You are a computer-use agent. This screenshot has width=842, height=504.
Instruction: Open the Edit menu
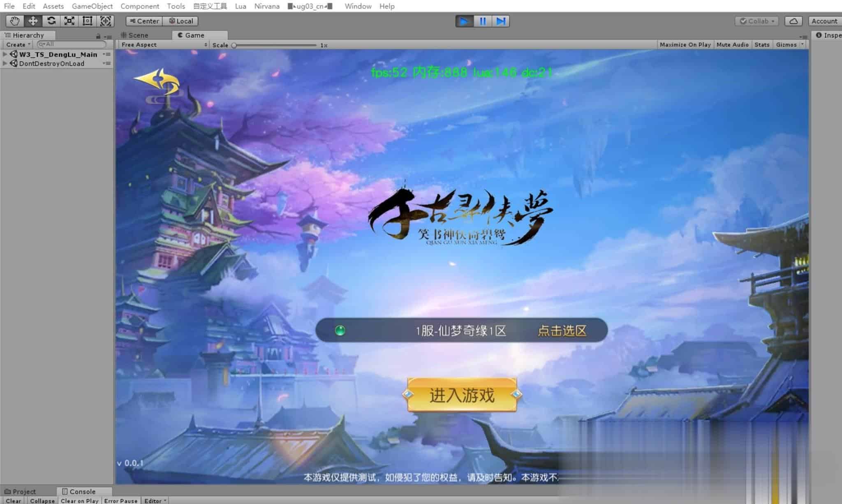pyautogui.click(x=29, y=6)
